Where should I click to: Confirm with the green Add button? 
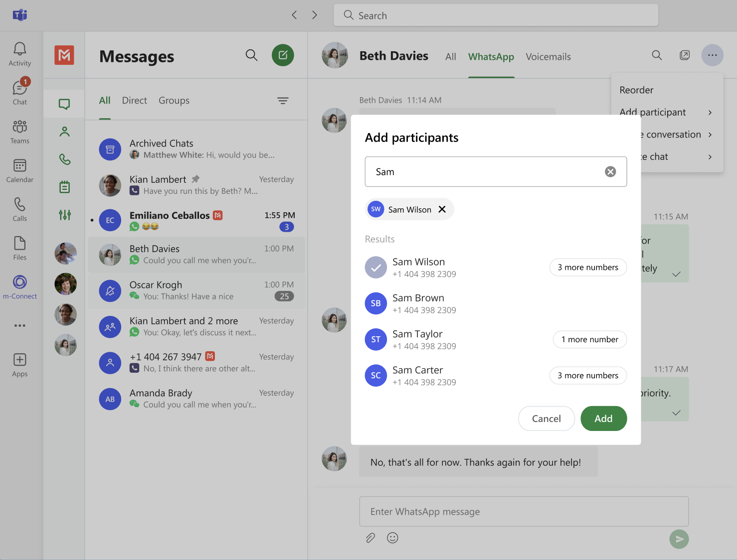click(x=604, y=419)
